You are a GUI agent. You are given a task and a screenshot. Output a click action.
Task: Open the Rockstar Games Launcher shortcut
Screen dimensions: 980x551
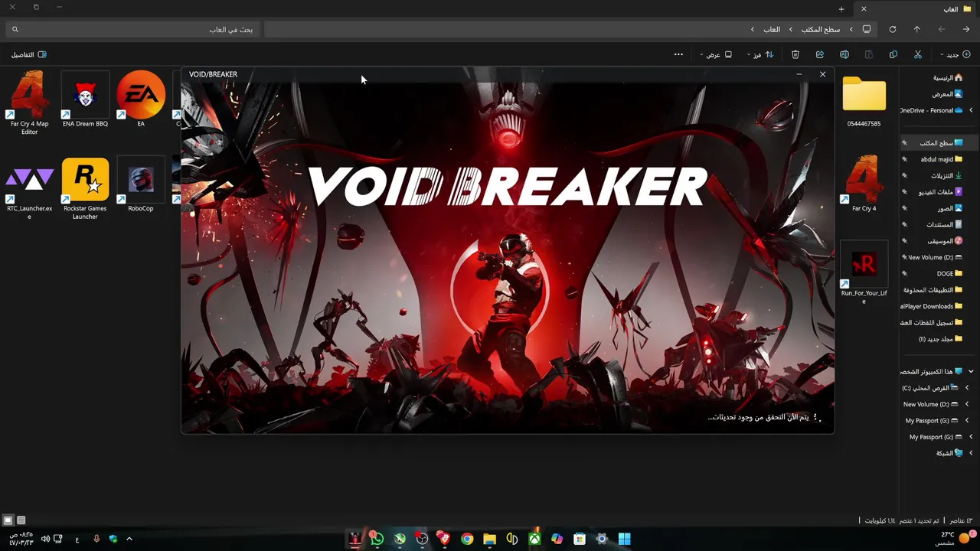(x=85, y=187)
